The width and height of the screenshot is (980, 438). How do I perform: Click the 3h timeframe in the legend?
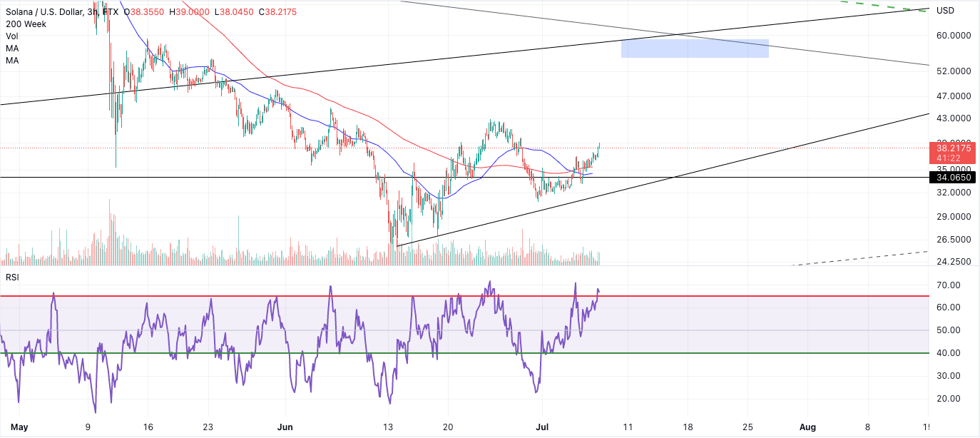(x=93, y=11)
